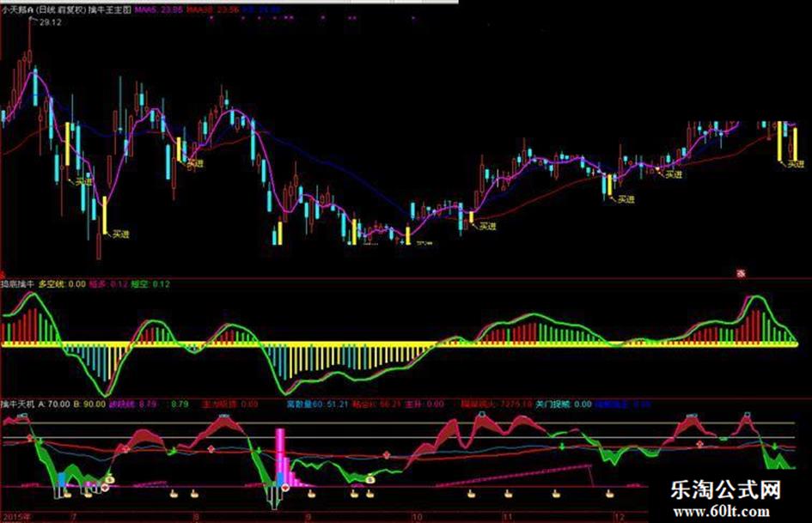812x523 pixels.
Task: Click the B: 90.00 parameter value
Action: [90, 404]
